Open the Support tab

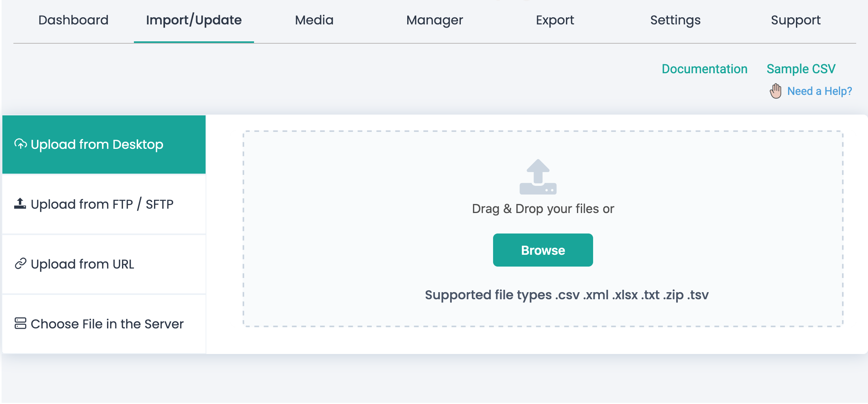(x=796, y=20)
